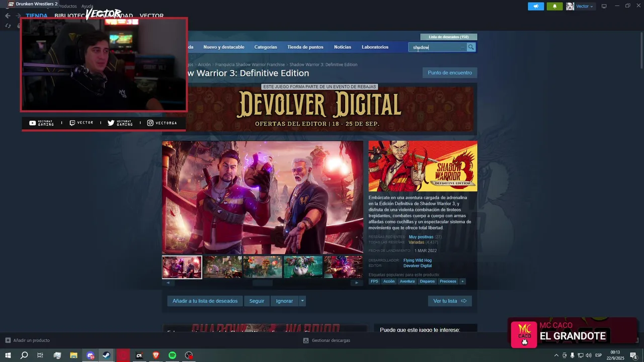644x362 pixels.
Task: Open the Variadas all reviews link
Action: 416,242
